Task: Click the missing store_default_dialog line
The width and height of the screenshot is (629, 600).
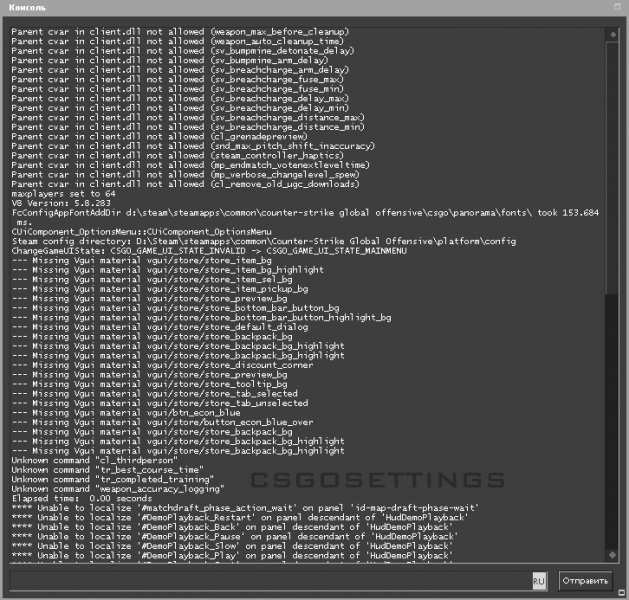Action: [160, 327]
